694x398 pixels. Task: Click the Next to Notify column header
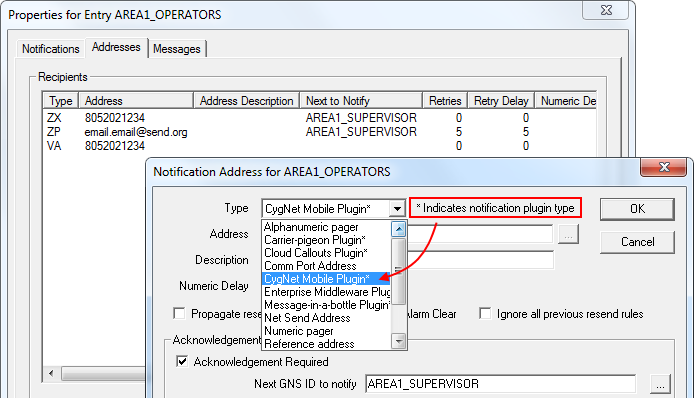point(361,100)
